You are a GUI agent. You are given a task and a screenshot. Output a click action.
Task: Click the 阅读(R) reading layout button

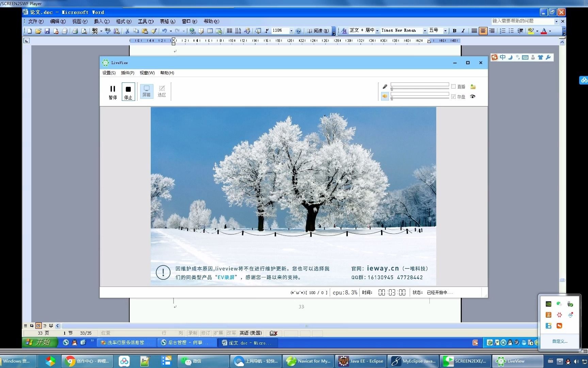(318, 31)
